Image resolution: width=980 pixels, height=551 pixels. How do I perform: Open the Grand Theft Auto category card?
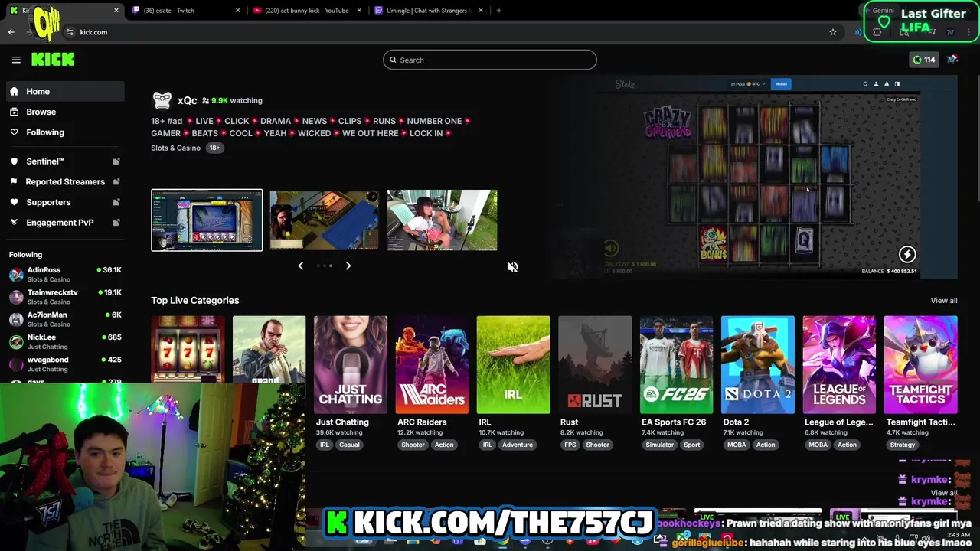pos(269,349)
